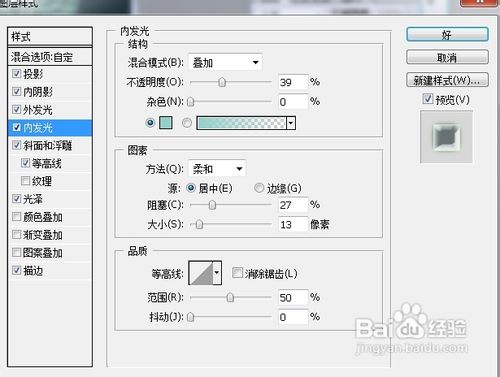Viewport: 500px width, 377px height.
Task: Select the 颜色叠加 style row label
Action: click(x=43, y=217)
